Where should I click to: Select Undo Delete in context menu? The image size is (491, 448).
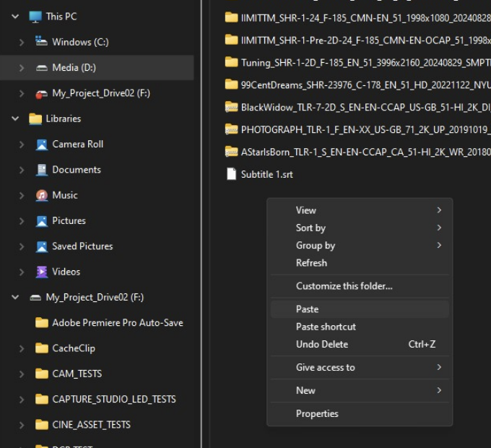click(x=360, y=344)
